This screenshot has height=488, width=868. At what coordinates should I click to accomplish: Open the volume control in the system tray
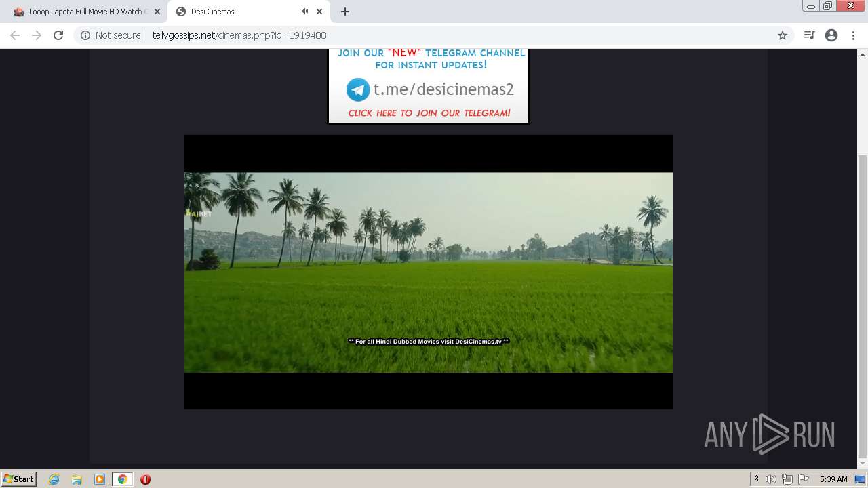[x=771, y=479]
